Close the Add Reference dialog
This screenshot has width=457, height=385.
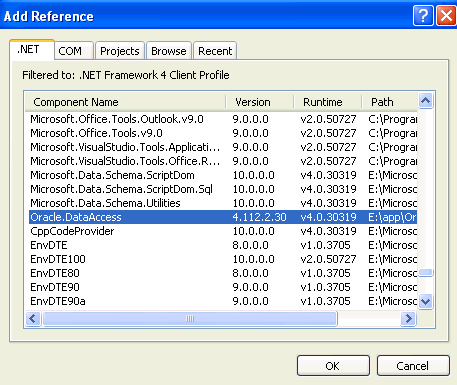pyautogui.click(x=446, y=15)
